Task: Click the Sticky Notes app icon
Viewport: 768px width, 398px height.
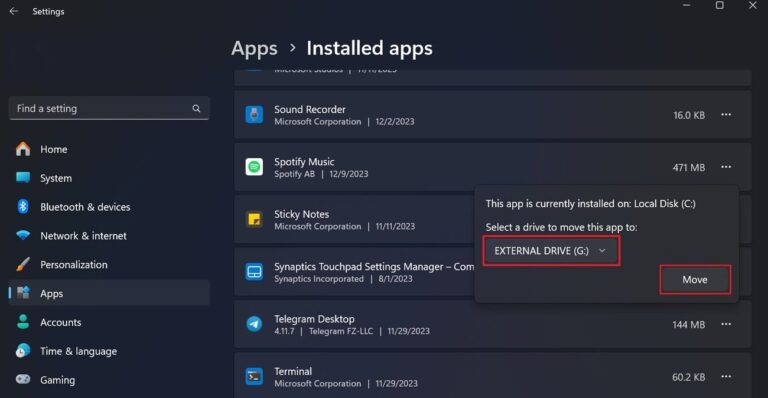Action: (254, 219)
